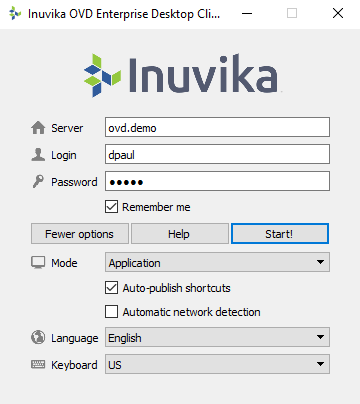The height and width of the screenshot is (404, 360).
Task: Click the user silhouette icon beside Login
Action: tap(38, 155)
